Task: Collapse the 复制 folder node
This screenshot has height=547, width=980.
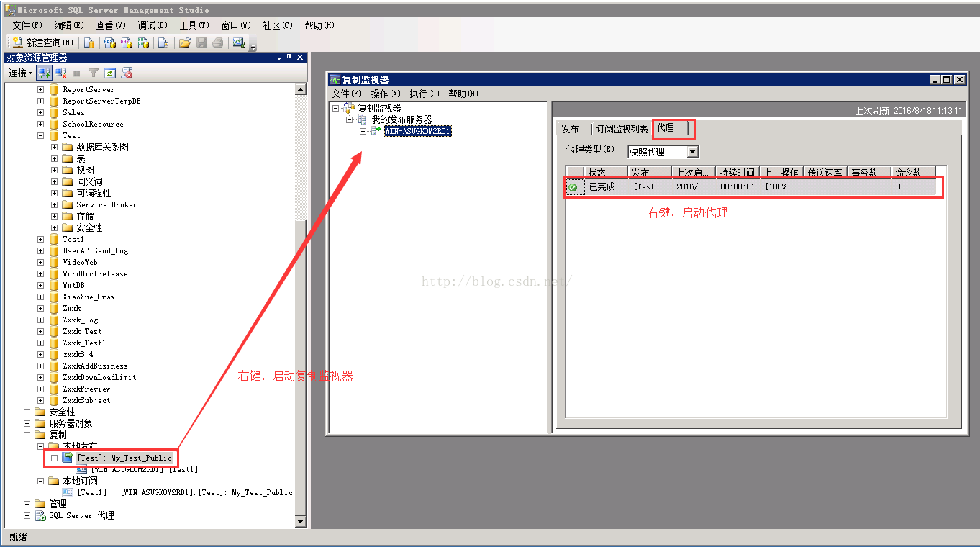Action: 27,435
